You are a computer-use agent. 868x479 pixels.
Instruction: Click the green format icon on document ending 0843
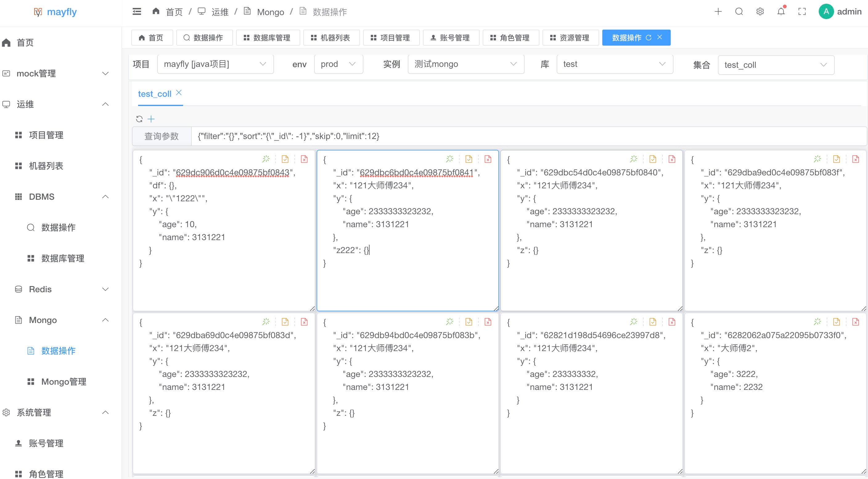[266, 159]
